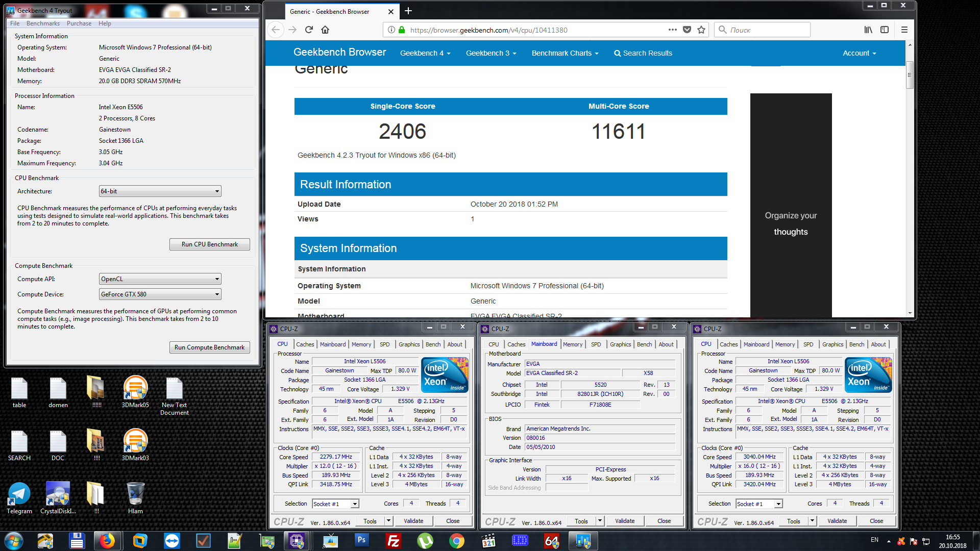Open Socket #1 selection in right CPU-Z
Viewport: 980px width, 551px height.
[759, 504]
